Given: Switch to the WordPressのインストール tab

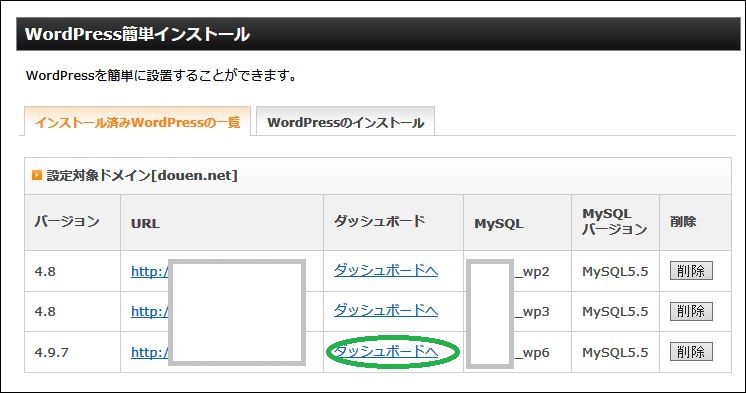Looking at the screenshot, I should tap(345, 122).
